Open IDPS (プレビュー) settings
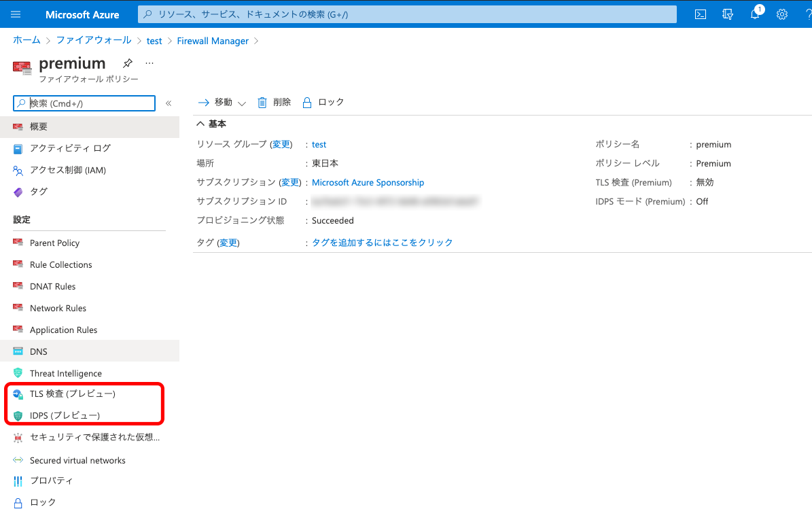The width and height of the screenshot is (812, 524). 63,415
